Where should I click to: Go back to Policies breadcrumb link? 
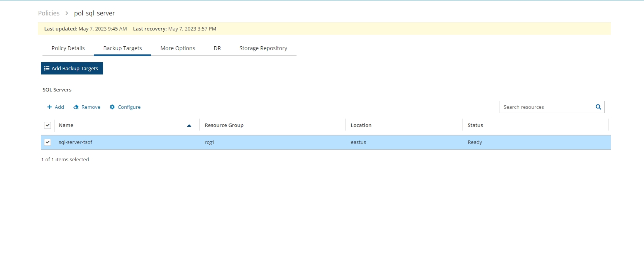pos(49,13)
